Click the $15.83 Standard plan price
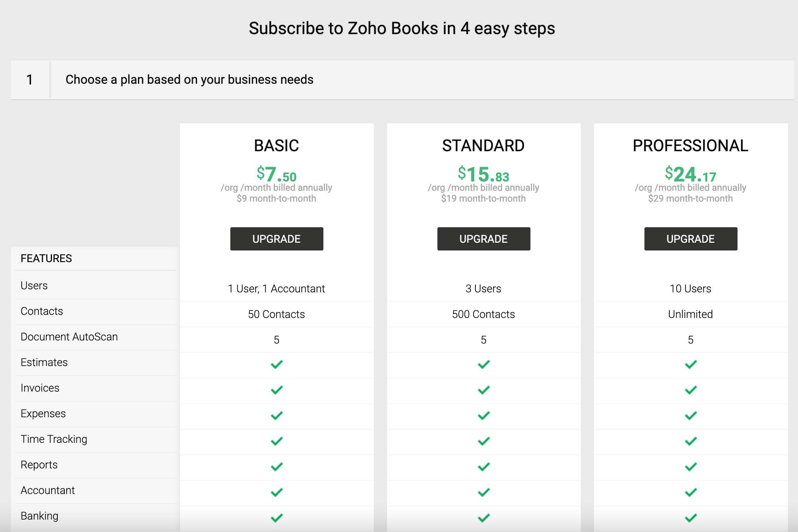Screen dimensions: 798x532 [x=483, y=174]
